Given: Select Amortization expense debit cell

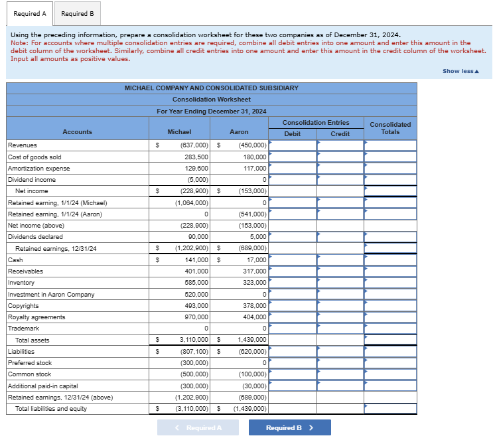Looking at the screenshot, I should pos(293,169).
